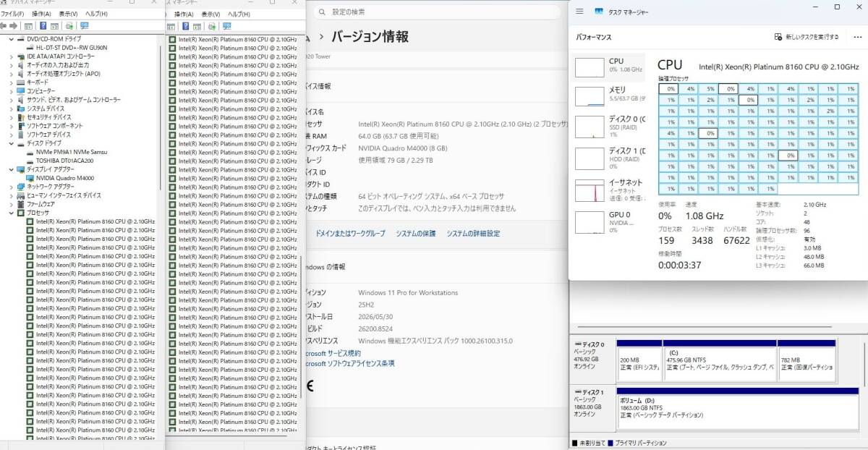Select NVIDIA Quadro M4000 device
This screenshot has height=450, width=868.
59,178
